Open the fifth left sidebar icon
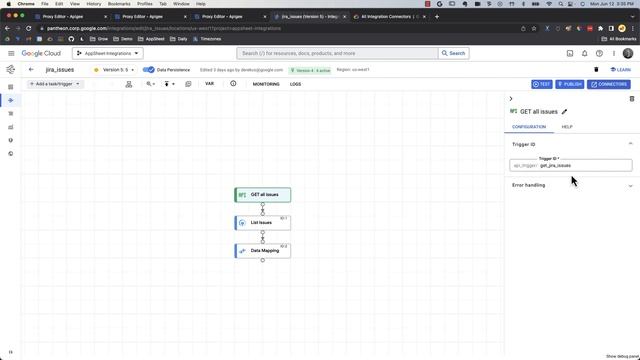Screen dimensions: 640x360 pyautogui.click(x=11, y=140)
